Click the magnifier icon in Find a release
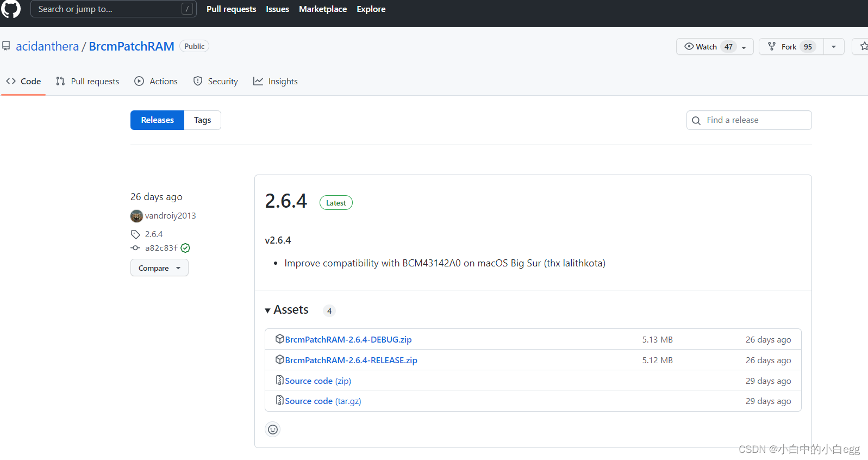This screenshot has width=868, height=460. (696, 121)
